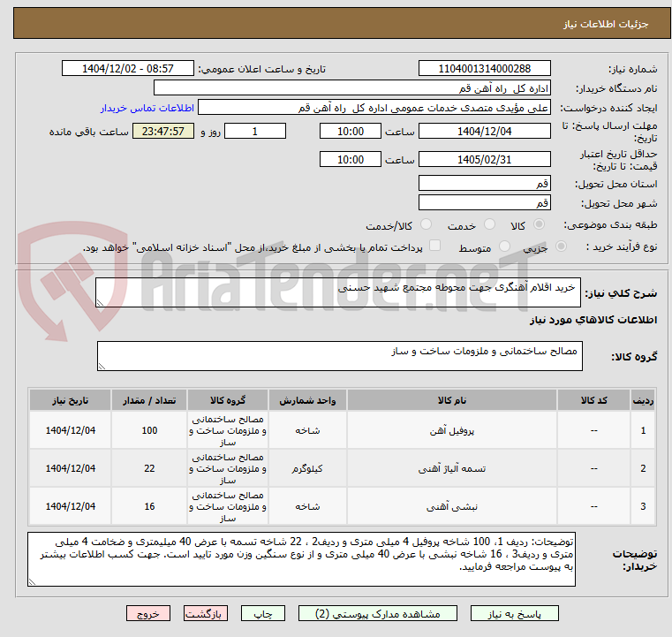
Task: Click the 'ردیف' column header
Action: point(643,400)
